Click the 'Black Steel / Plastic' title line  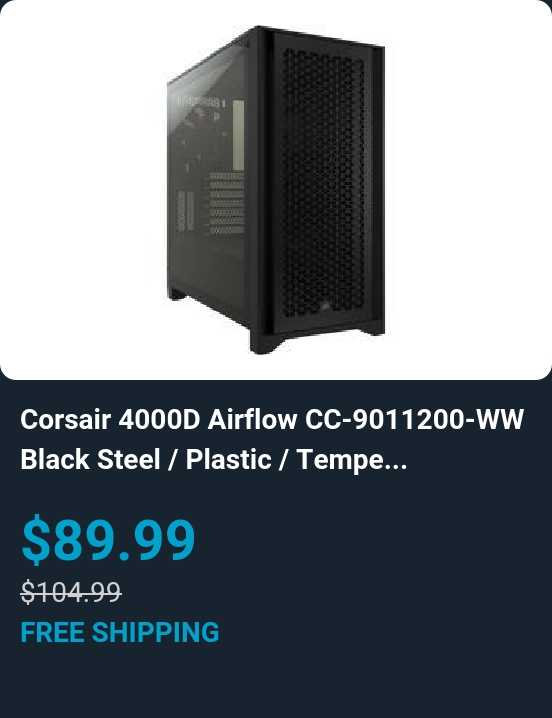[x=146, y=460]
